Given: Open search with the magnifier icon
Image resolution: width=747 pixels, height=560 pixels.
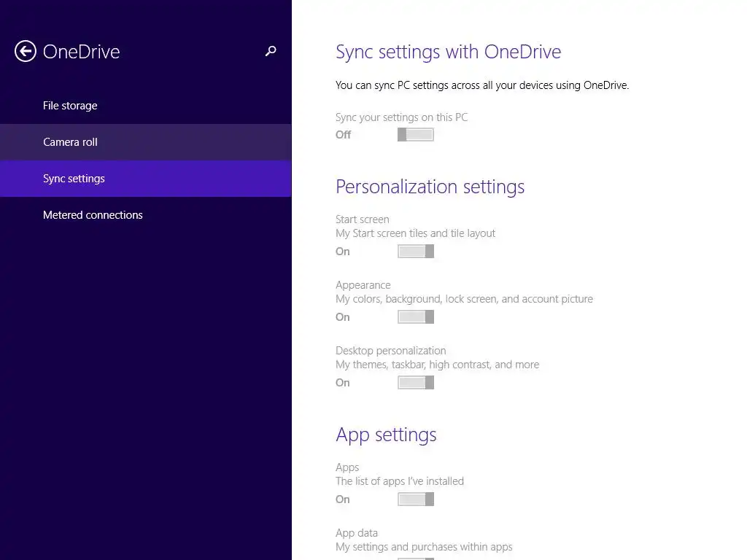Looking at the screenshot, I should coord(271,51).
